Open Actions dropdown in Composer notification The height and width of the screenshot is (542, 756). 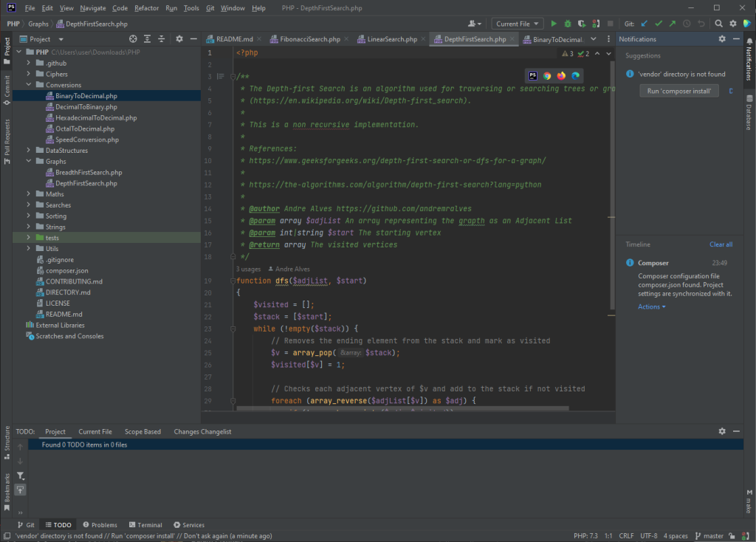651,306
